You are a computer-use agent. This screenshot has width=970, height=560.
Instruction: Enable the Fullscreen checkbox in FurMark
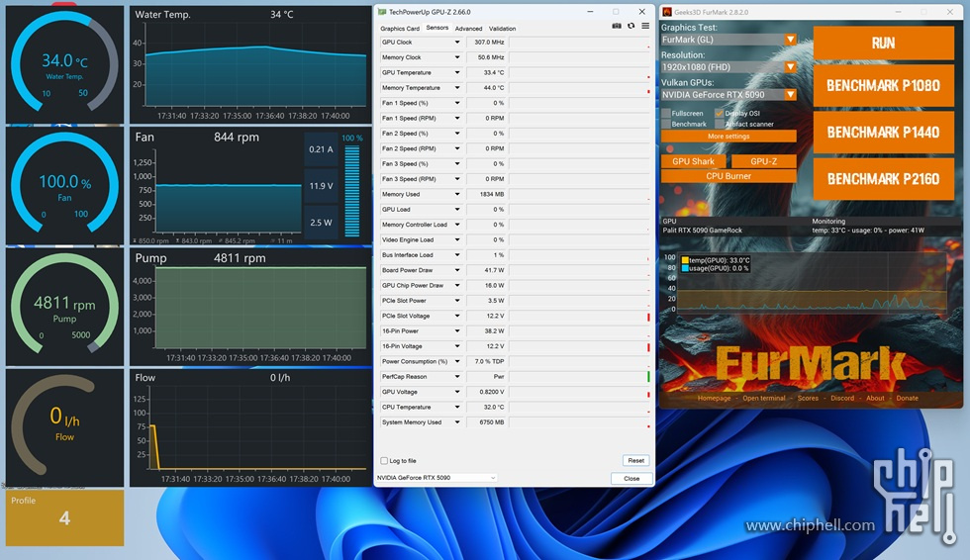pyautogui.click(x=666, y=113)
